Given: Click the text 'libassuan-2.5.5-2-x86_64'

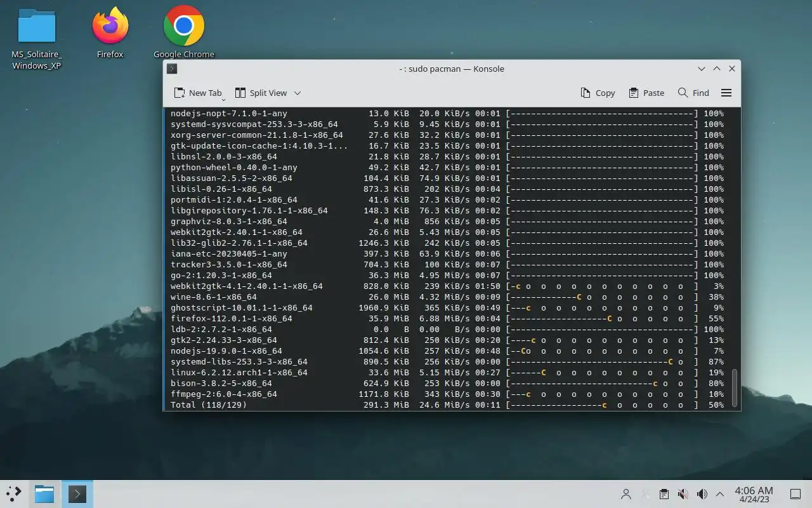Looking at the screenshot, I should 232,178.
